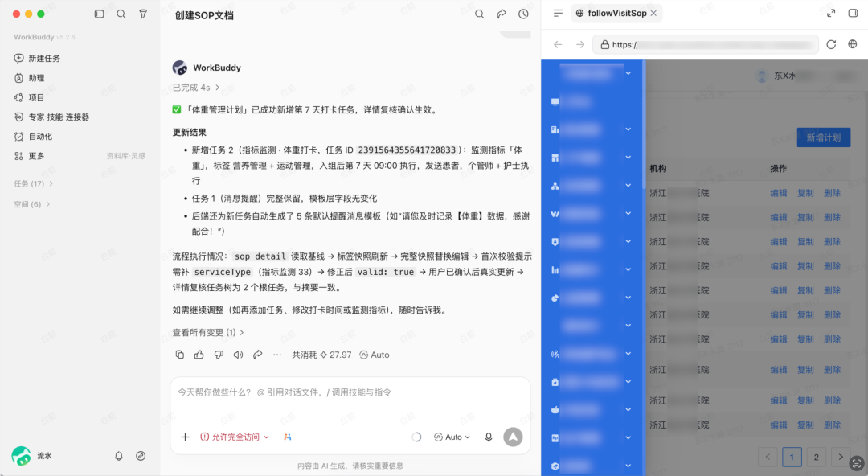Click the plus attachment icon
This screenshot has height=476, width=868.
(x=185, y=437)
